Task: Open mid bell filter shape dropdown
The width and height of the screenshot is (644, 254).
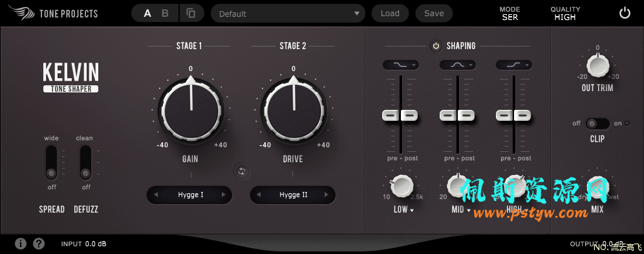Action: click(x=458, y=65)
